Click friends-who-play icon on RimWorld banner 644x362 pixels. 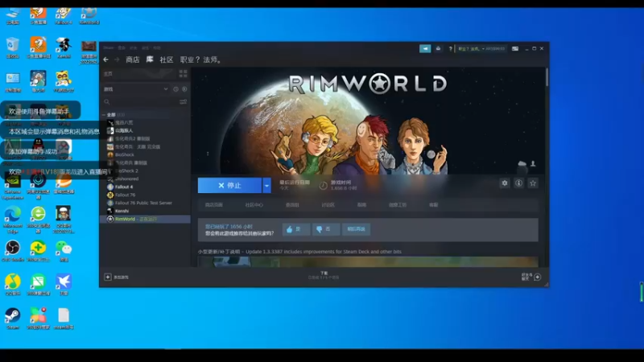(533, 164)
